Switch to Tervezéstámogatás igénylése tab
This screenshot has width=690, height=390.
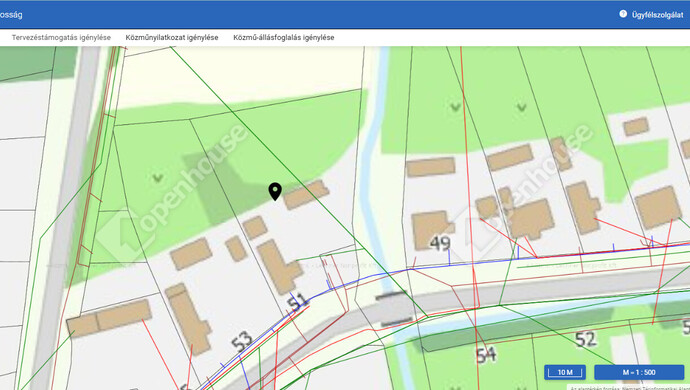[61, 38]
